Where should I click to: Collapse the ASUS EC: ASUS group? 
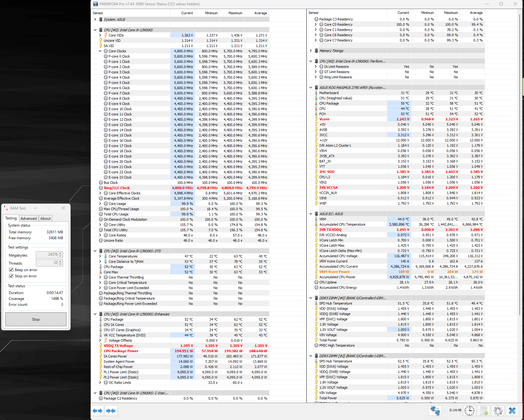coord(311,214)
